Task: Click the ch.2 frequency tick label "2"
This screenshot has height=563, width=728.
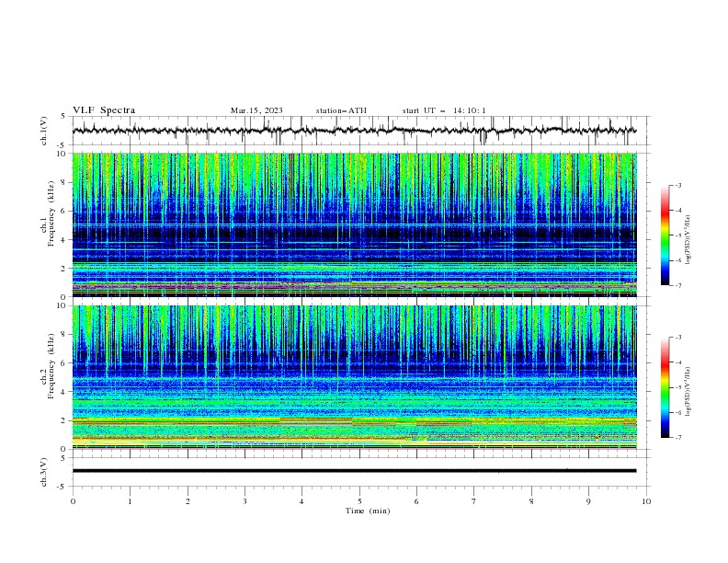Action: click(64, 420)
